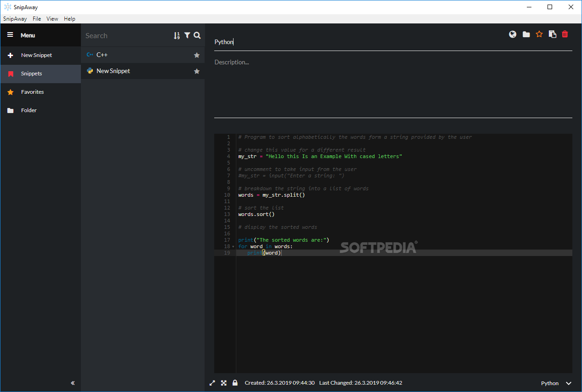The height and width of the screenshot is (392, 582).
Task: Click the Menu label header
Action: pyautogui.click(x=28, y=35)
